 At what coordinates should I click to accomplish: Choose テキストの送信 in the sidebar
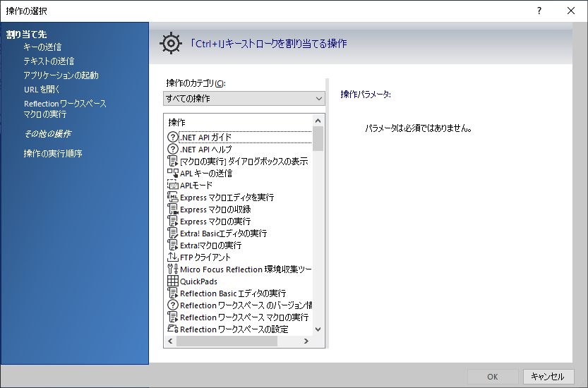coord(49,61)
